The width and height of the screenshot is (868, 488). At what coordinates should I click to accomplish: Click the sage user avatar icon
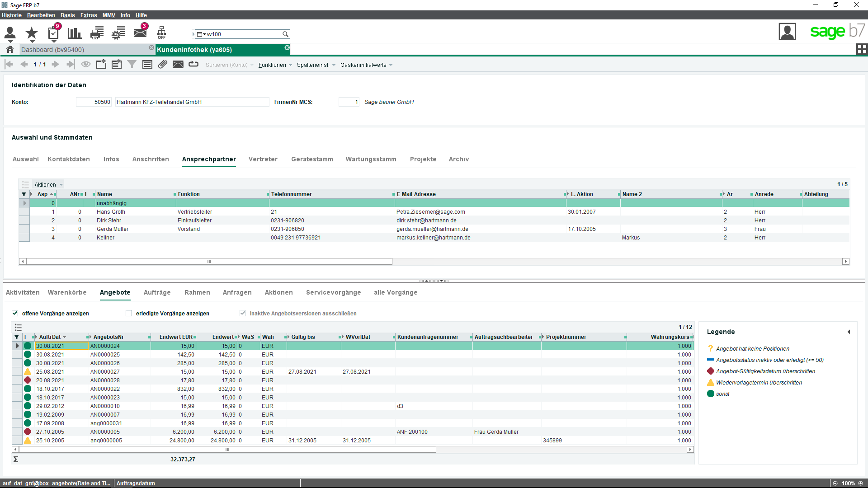point(787,32)
